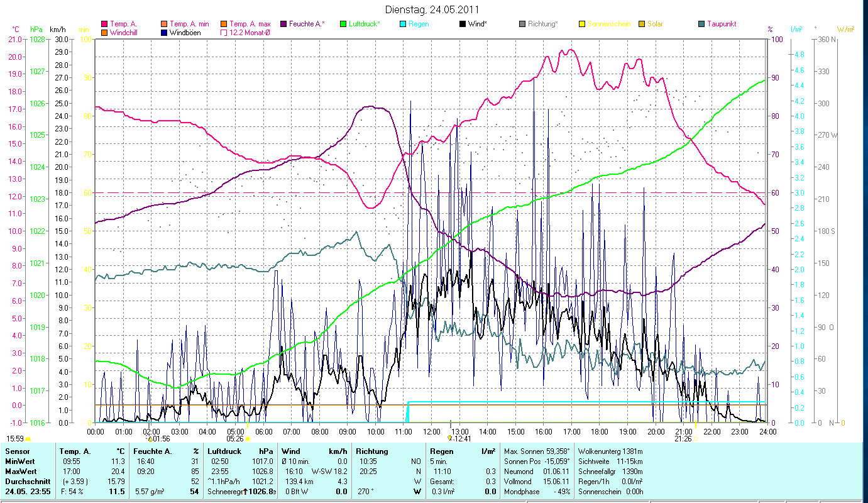Click the gray Richtung* legend square

(x=522, y=24)
